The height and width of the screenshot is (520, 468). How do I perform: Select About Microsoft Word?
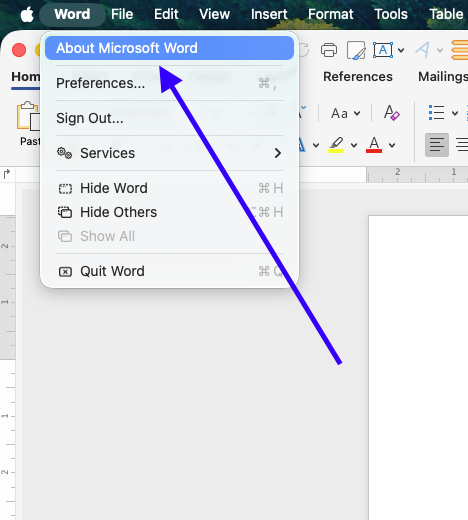pyautogui.click(x=169, y=48)
